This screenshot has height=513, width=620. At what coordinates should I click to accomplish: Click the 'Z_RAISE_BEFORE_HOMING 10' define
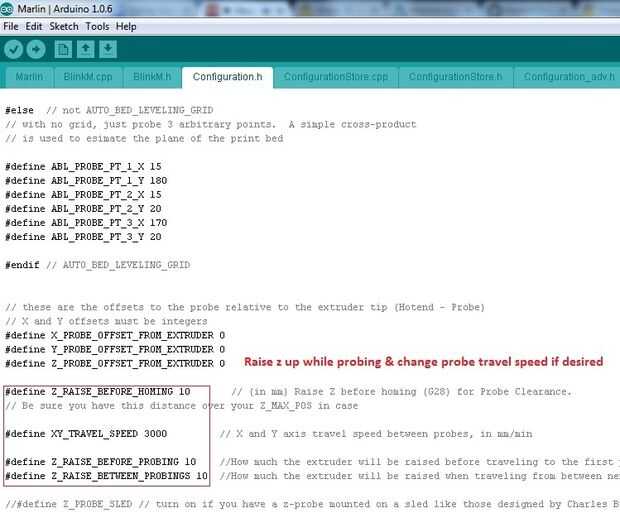[98, 392]
